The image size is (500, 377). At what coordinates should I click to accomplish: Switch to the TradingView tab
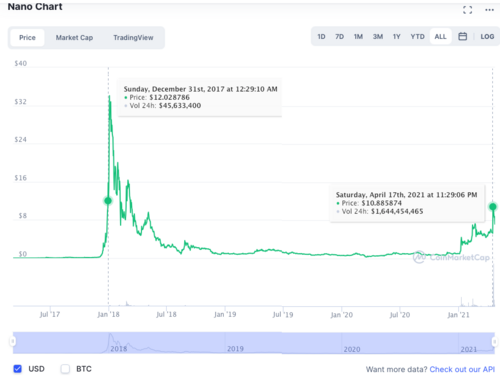pos(133,38)
